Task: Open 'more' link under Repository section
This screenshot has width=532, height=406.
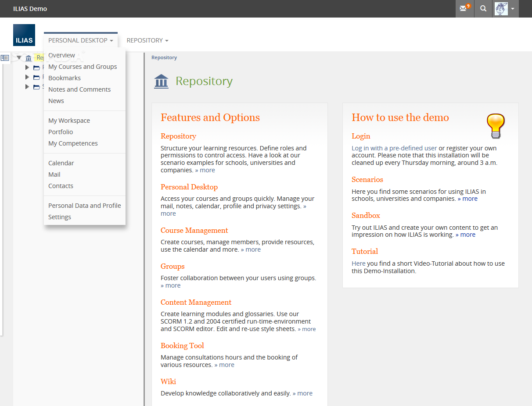Action: 205,170
